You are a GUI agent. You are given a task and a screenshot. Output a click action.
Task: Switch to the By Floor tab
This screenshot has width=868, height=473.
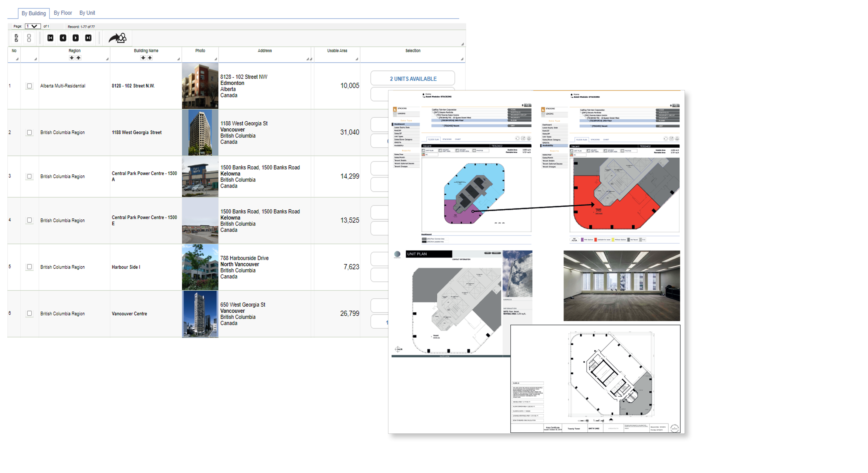pos(63,13)
